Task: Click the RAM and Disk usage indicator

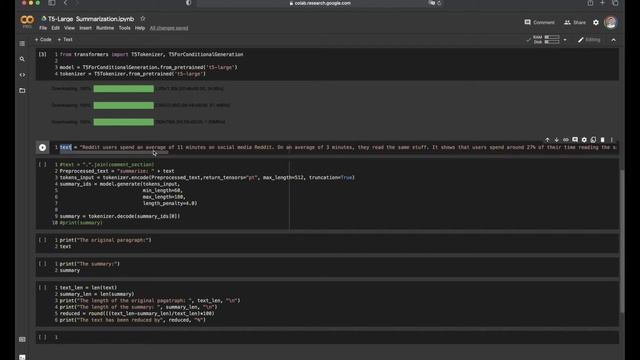Action: click(546, 40)
